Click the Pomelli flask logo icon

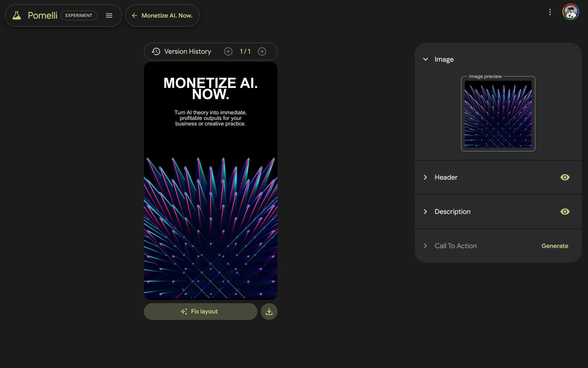(17, 15)
